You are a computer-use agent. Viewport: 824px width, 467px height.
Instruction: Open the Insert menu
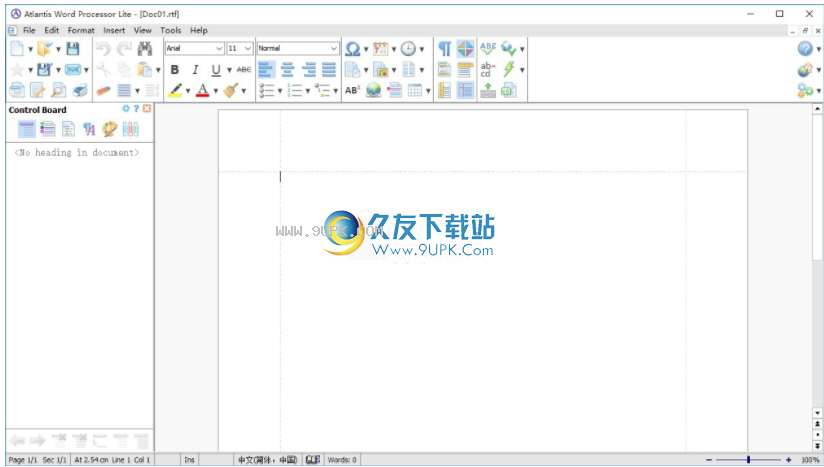tap(114, 30)
